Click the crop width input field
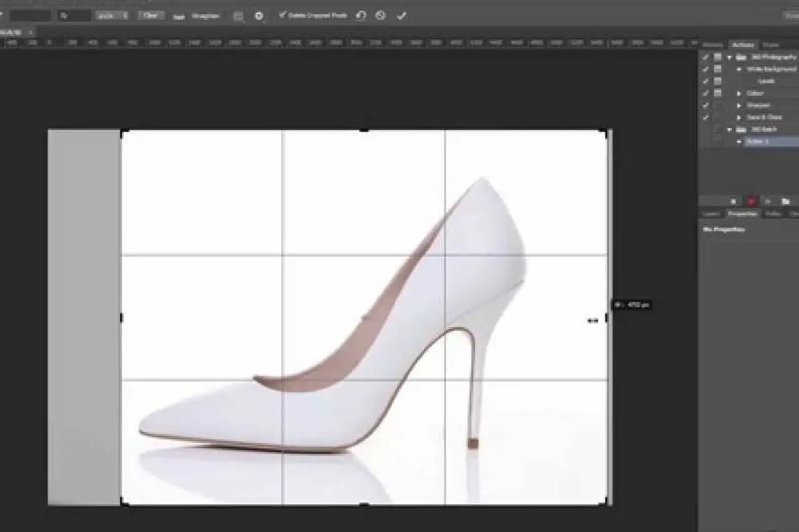 click(x=30, y=16)
